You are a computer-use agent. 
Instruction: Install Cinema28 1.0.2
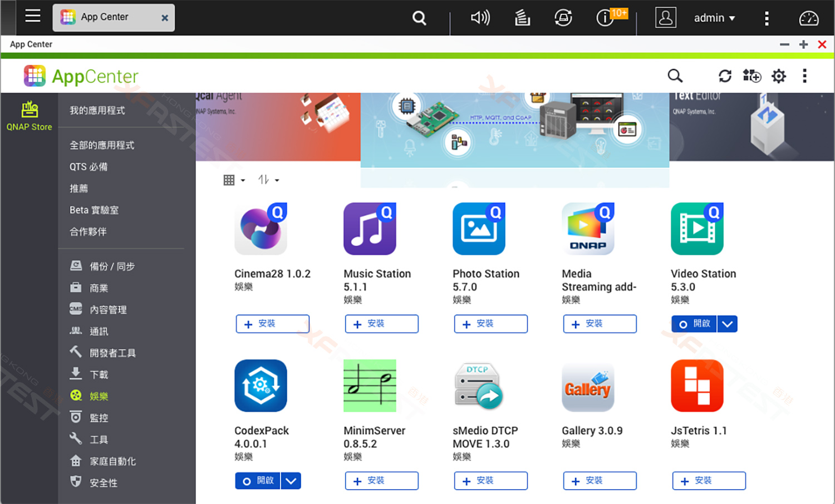pos(273,324)
